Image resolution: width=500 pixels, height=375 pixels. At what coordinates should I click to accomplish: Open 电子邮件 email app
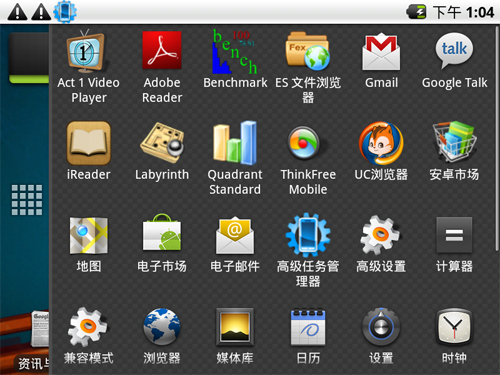coord(235,244)
